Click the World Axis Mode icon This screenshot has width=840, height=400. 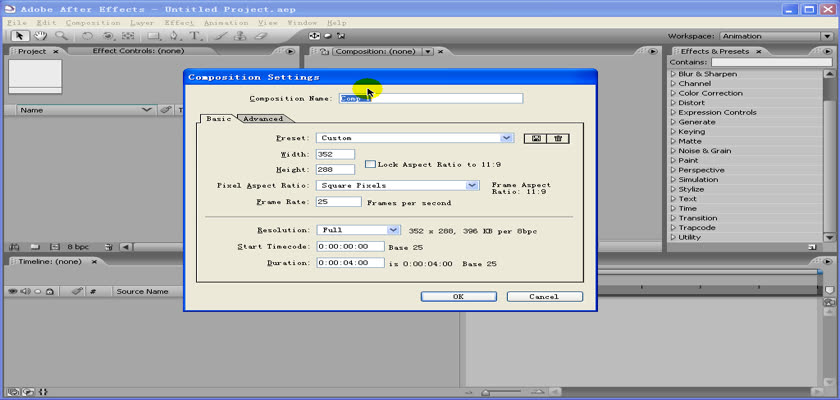tap(327, 36)
